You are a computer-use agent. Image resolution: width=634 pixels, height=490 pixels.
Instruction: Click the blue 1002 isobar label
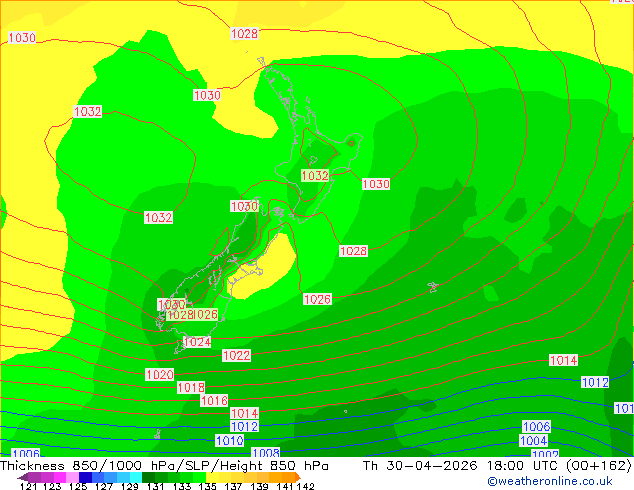click(x=545, y=454)
